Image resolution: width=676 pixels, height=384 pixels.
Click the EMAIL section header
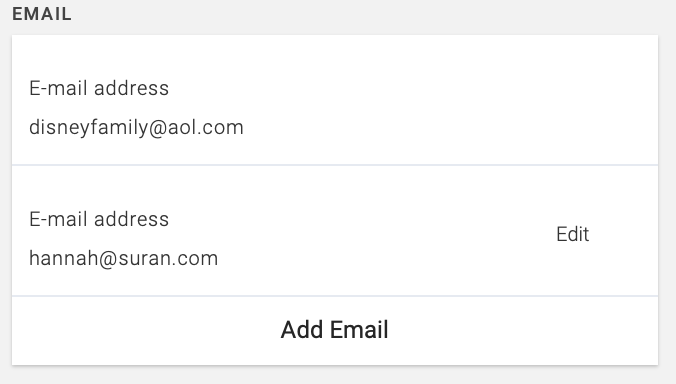(42, 14)
